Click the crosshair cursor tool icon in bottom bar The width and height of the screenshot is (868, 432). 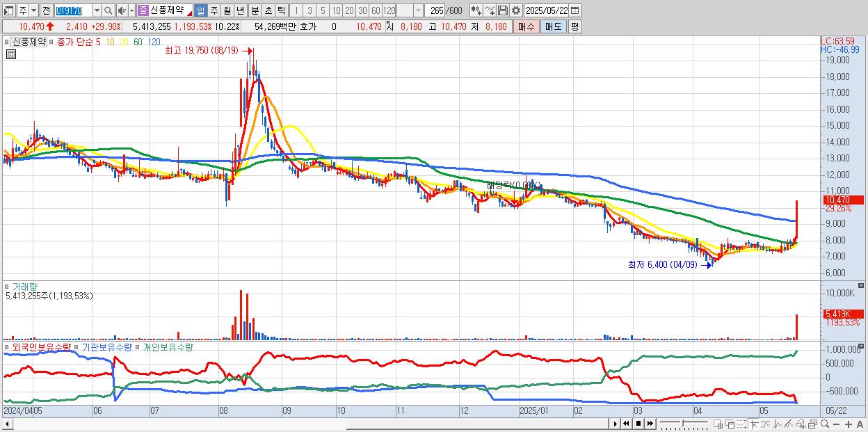coord(754,424)
